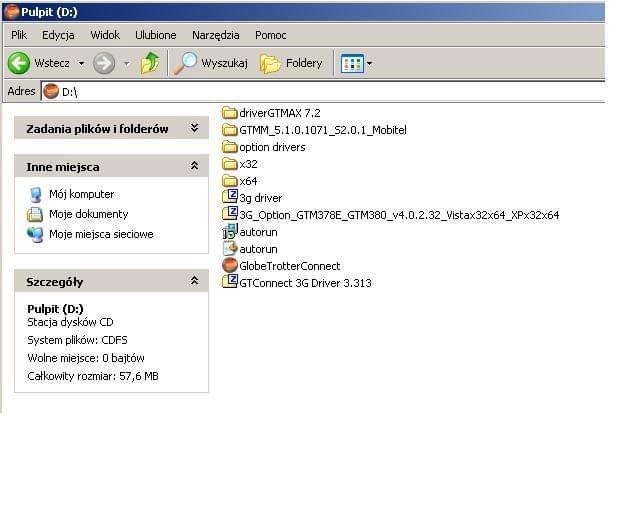Click the Foldery button label
This screenshot has width=640, height=512.
(304, 63)
